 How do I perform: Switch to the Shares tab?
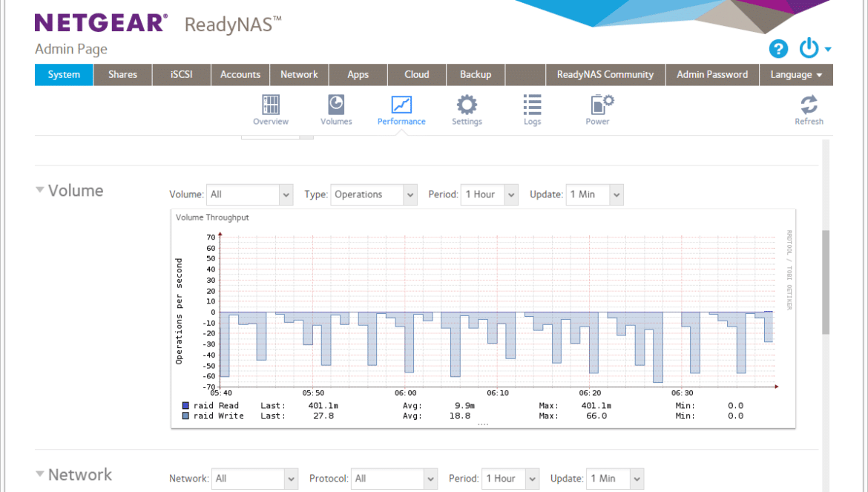(x=122, y=75)
